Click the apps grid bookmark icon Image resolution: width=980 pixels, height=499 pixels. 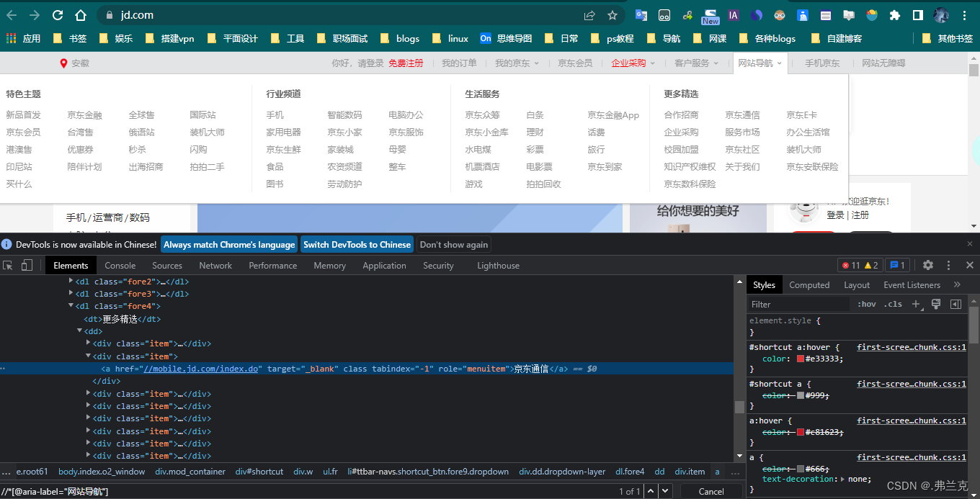pyautogui.click(x=12, y=38)
